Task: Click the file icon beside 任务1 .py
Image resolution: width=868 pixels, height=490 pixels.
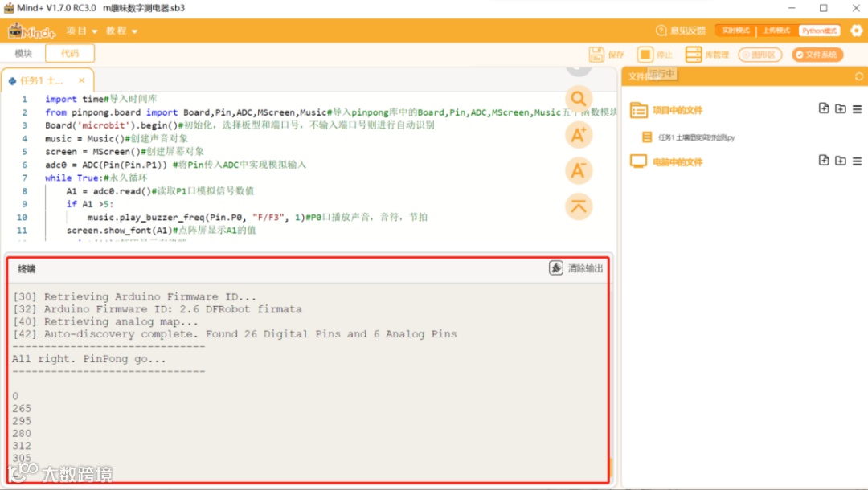Action: (646, 137)
